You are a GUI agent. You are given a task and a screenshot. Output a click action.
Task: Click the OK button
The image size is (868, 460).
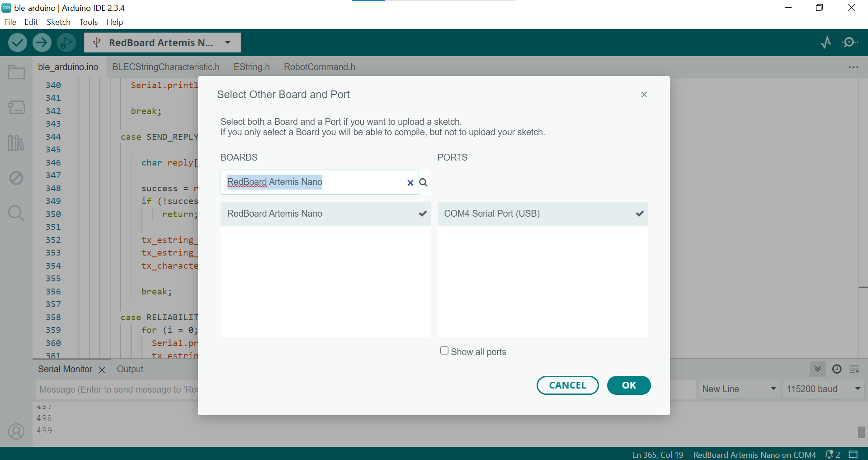629,385
